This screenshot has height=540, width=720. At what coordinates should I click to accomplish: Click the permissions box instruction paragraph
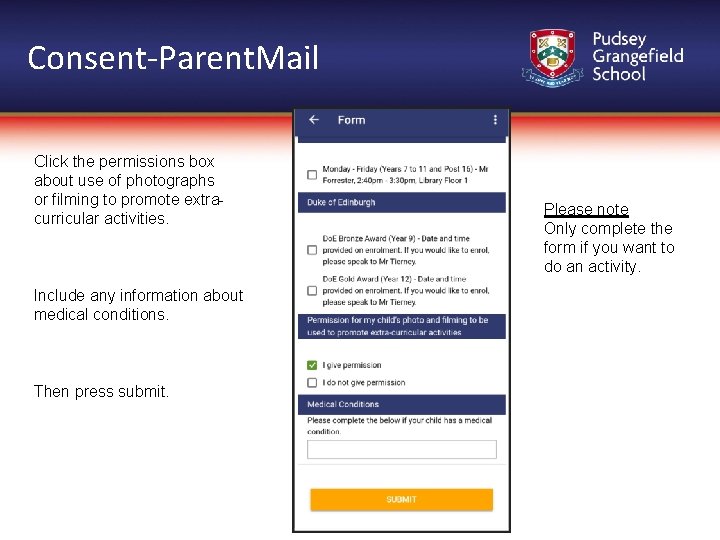pyautogui.click(x=129, y=190)
